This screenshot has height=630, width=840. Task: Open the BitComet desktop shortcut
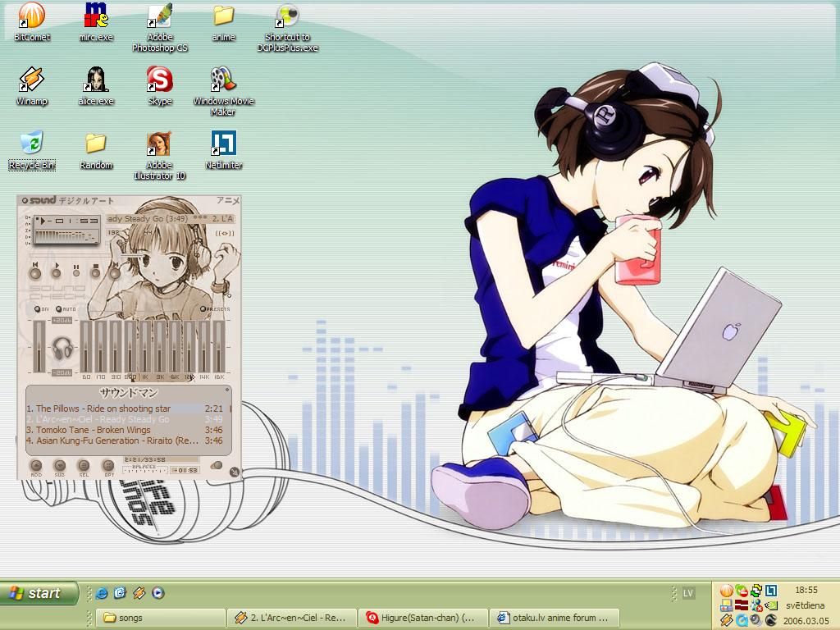click(32, 22)
